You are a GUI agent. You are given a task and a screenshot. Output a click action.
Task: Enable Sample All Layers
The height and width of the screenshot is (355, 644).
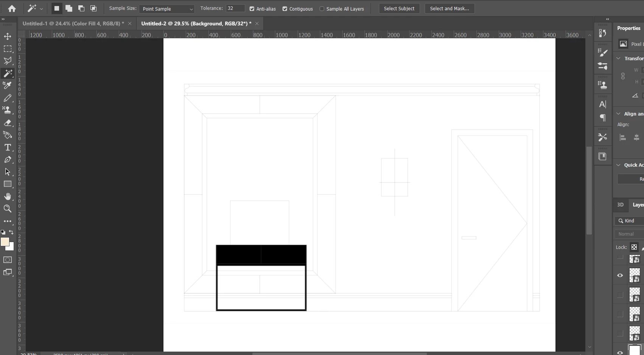click(322, 9)
